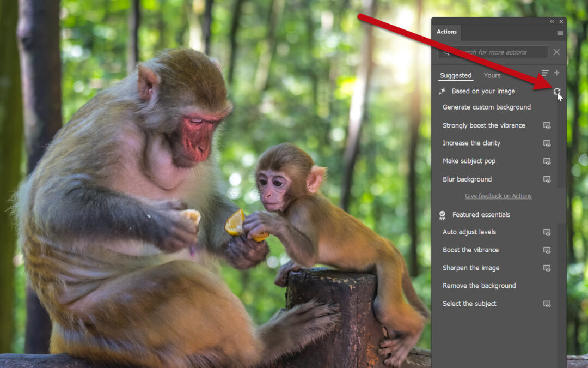Refresh the Based on your image suggestions
This screenshot has width=588, height=368.
[x=556, y=92]
